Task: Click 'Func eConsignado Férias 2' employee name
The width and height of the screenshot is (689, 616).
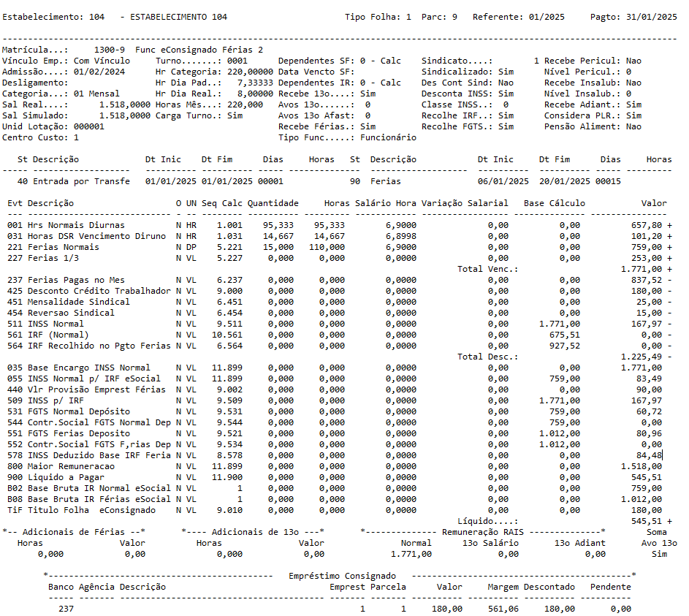Action: coord(199,50)
